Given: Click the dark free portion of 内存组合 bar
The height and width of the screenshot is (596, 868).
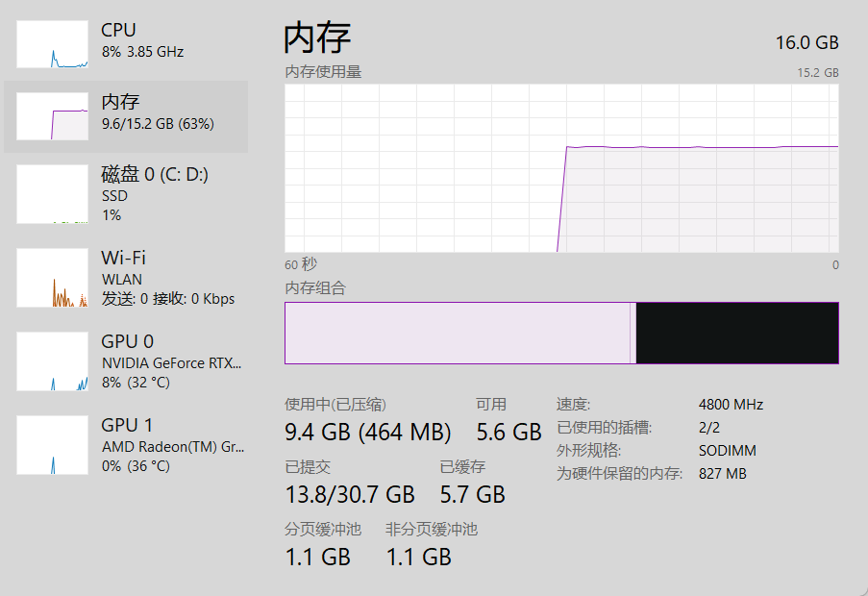Looking at the screenshot, I should point(736,334).
